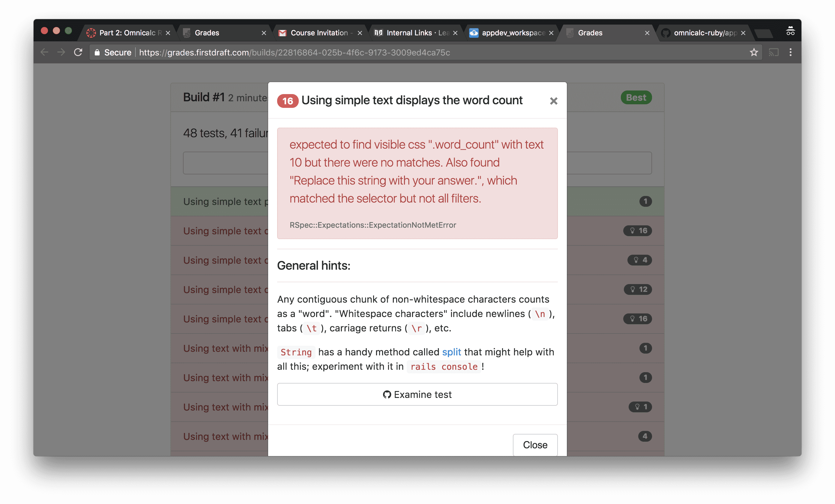This screenshot has width=835, height=504.
Task: Click the browser back arrow
Action: 44,52
